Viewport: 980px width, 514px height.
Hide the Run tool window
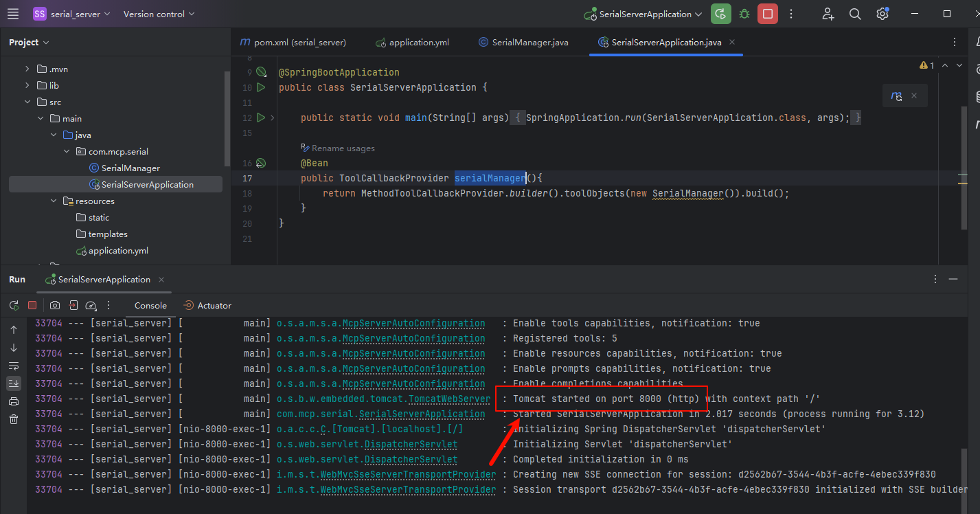(x=953, y=279)
